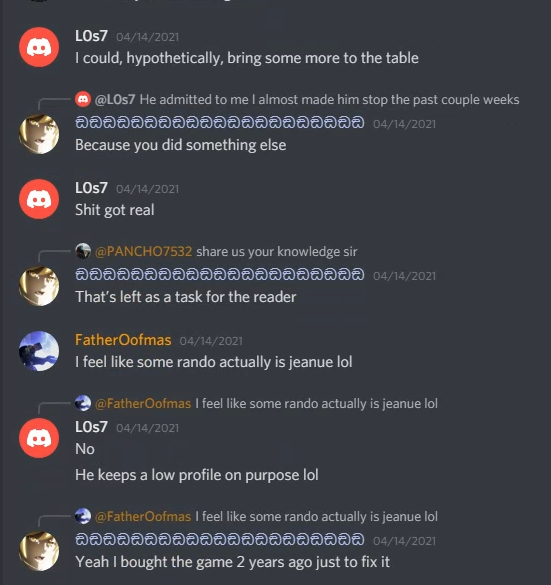This screenshot has width=551, height=585.
Task: Open the @FatherOofmas mention above LOs7's 'No' message
Action: click(143, 404)
